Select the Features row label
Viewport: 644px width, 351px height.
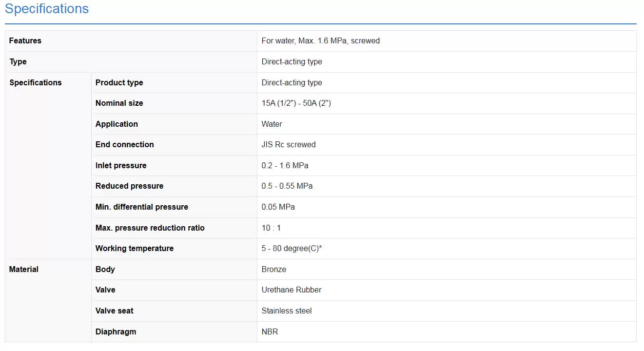[x=25, y=41]
